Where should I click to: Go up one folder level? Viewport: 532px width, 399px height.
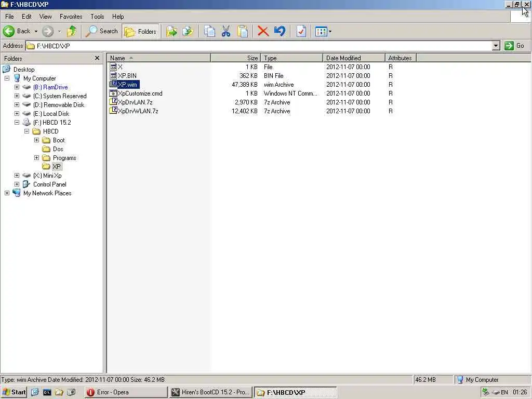72,31
